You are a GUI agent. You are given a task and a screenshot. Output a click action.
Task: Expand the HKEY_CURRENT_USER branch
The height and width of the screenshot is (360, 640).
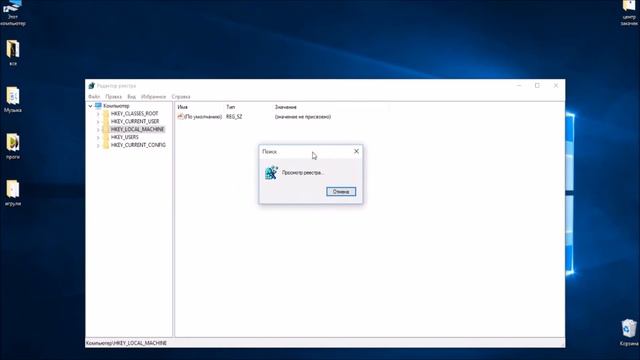tap(98, 122)
